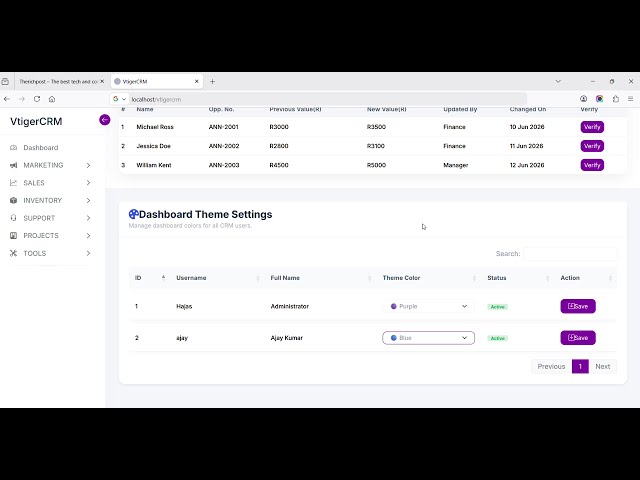Viewport: 640px width, 480px height.
Task: Go to Previous page
Action: [551, 366]
